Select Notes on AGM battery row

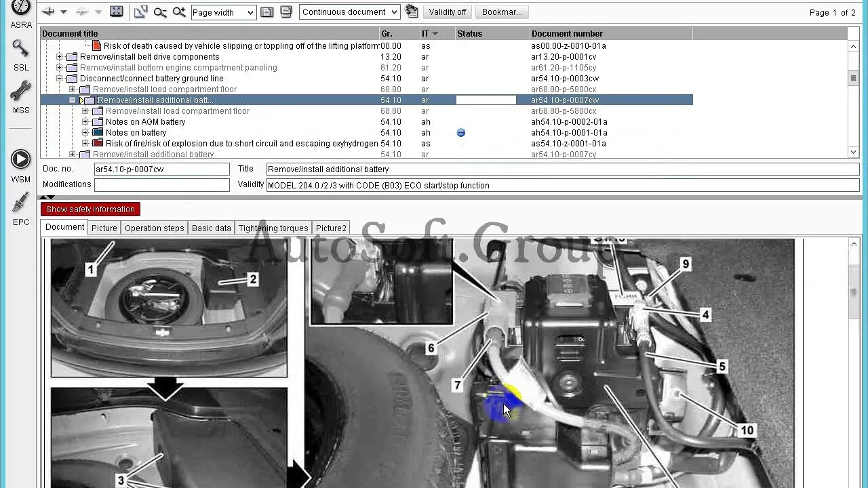366,122
